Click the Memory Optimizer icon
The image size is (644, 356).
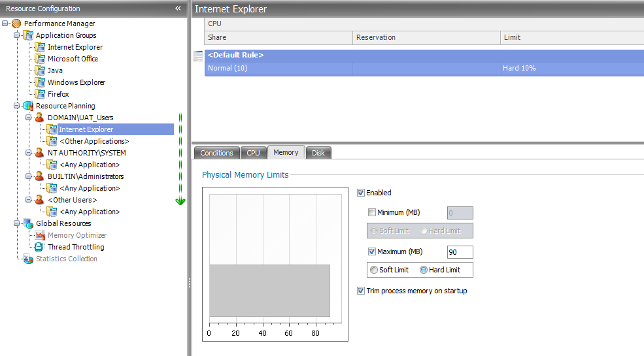pyautogui.click(x=40, y=235)
